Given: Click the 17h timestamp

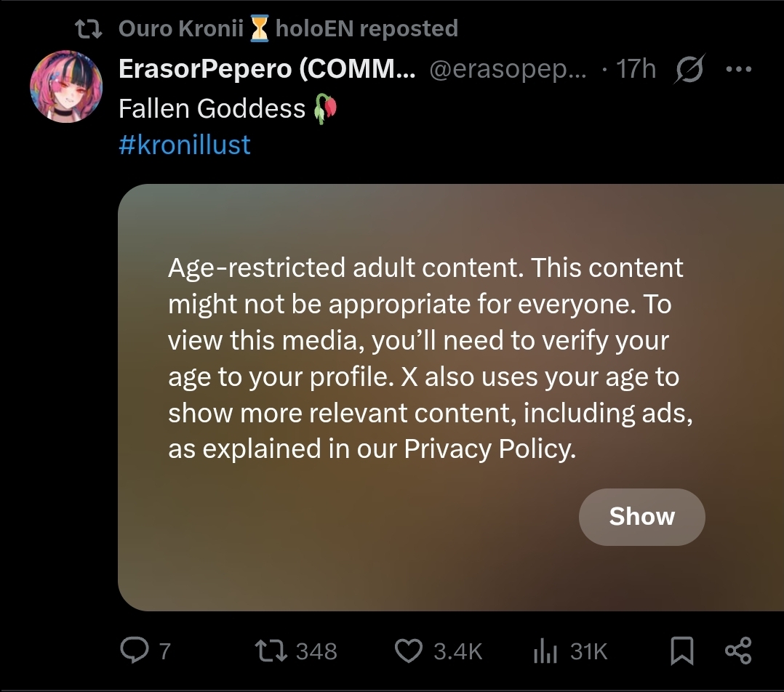Looking at the screenshot, I should click(636, 68).
